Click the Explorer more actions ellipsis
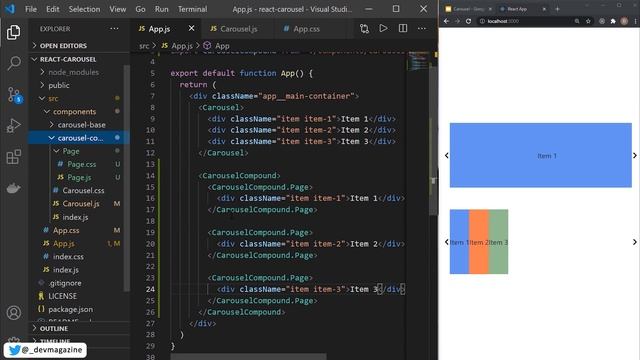This screenshot has height=360, width=640. click(114, 29)
